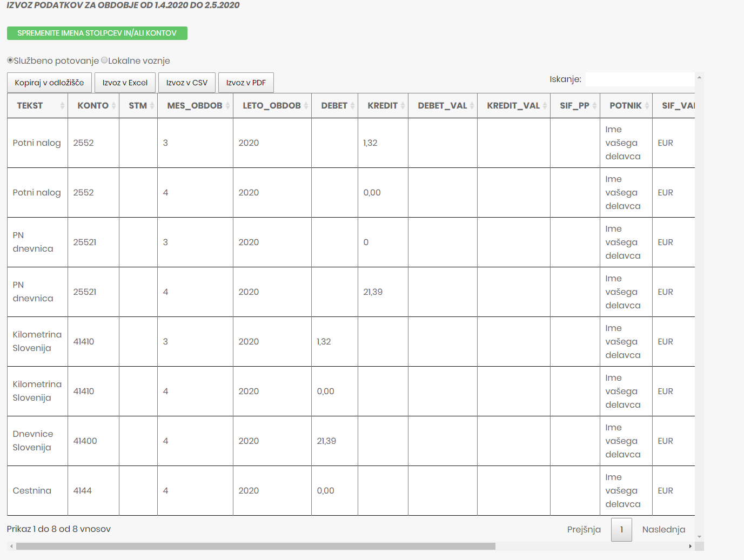Image resolution: width=744 pixels, height=560 pixels.
Task: Click the SIF_PP column sort arrows
Action: (594, 106)
